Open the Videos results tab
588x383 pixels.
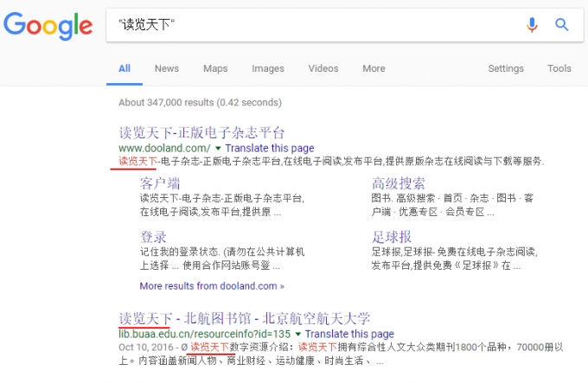point(323,68)
